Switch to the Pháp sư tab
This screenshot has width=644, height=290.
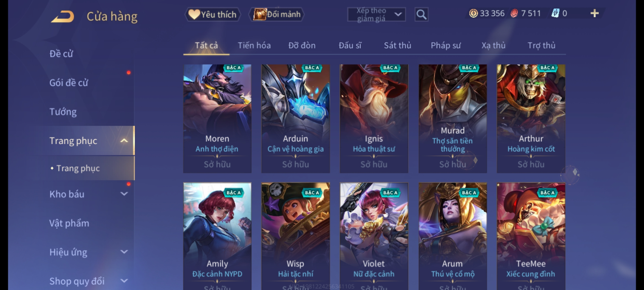pos(445,46)
